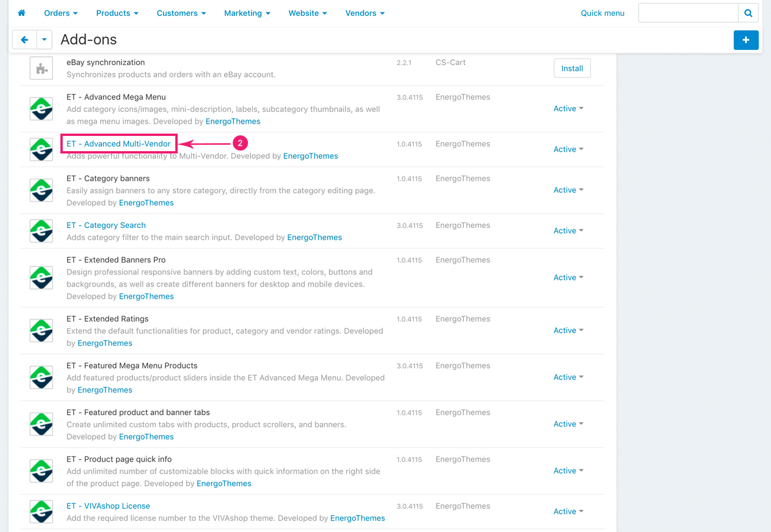Click the ET - Extended Ratings title
The width and height of the screenshot is (771, 532).
(x=107, y=319)
